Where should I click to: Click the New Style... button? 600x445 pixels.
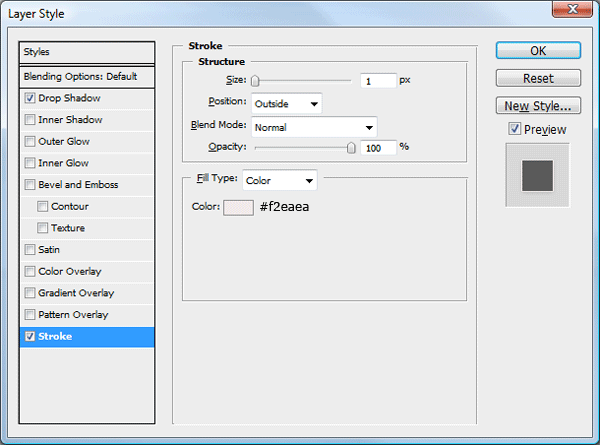538,105
